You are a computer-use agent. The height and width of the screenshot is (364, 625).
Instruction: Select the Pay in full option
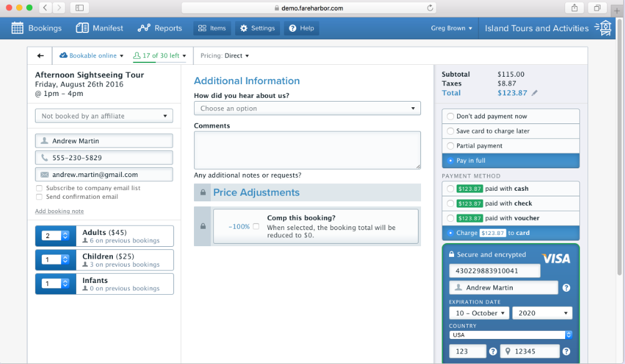pos(511,160)
